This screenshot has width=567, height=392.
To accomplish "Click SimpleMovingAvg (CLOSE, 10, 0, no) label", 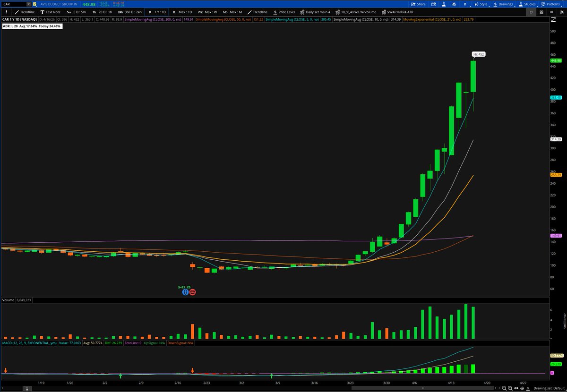I will pyautogui.click(x=361, y=19).
